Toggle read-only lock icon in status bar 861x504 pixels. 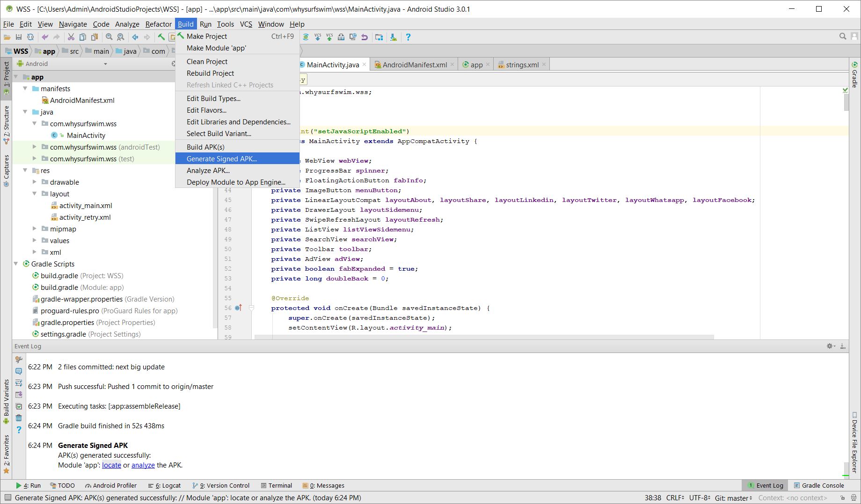842,498
